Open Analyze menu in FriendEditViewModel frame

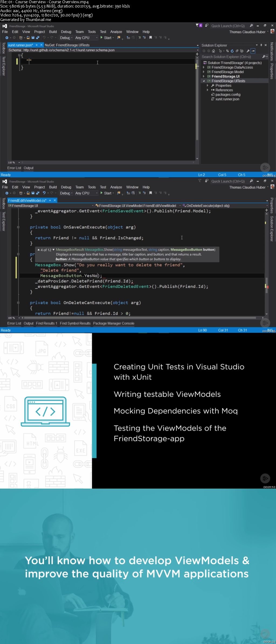[116, 187]
